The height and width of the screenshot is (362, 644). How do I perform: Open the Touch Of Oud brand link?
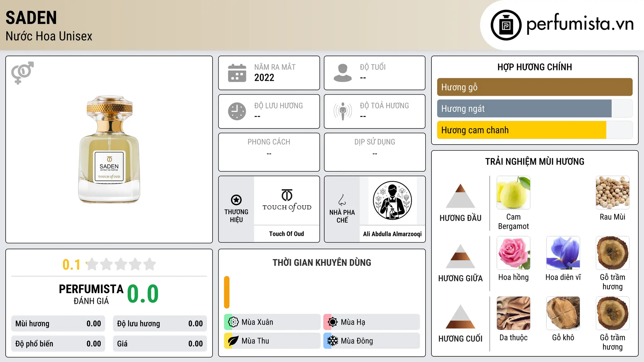click(x=286, y=234)
